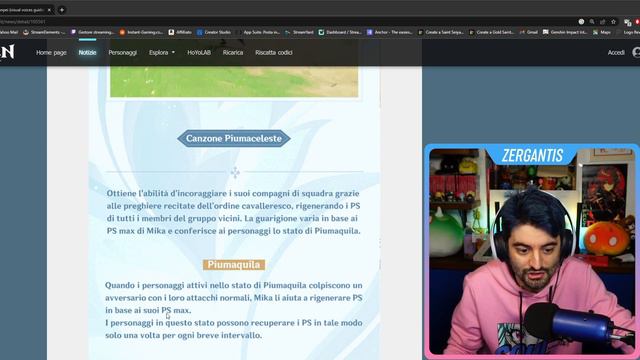Click the zoom magnifier icon in address bar

click(592, 22)
